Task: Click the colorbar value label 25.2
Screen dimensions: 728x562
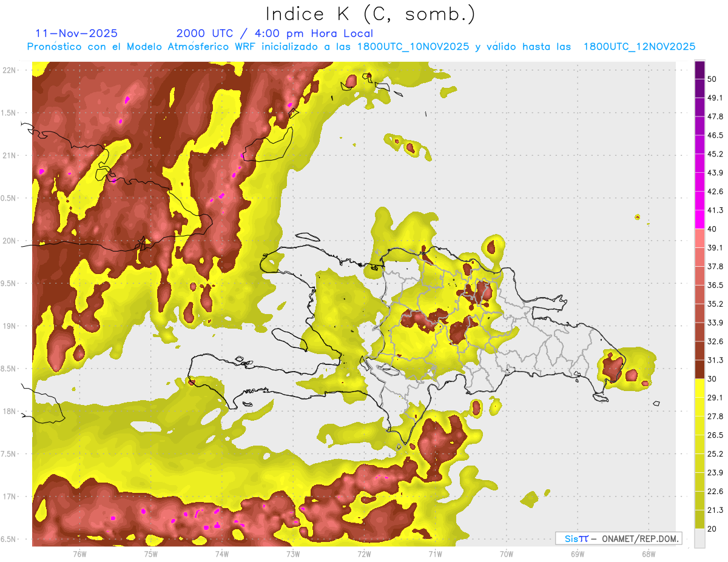Action: click(x=715, y=454)
